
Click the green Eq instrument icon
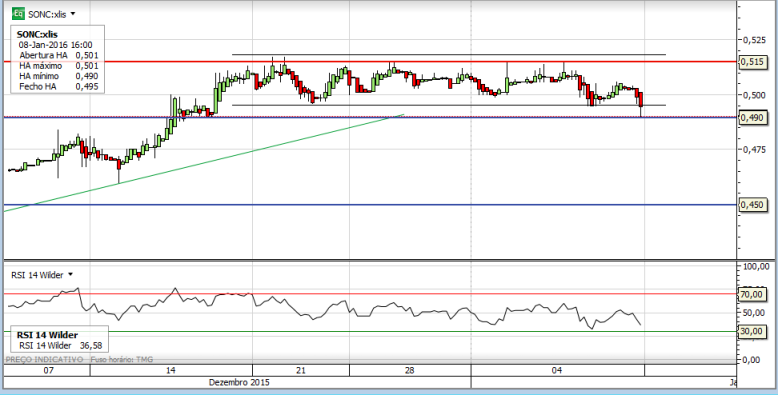[x=18, y=13]
